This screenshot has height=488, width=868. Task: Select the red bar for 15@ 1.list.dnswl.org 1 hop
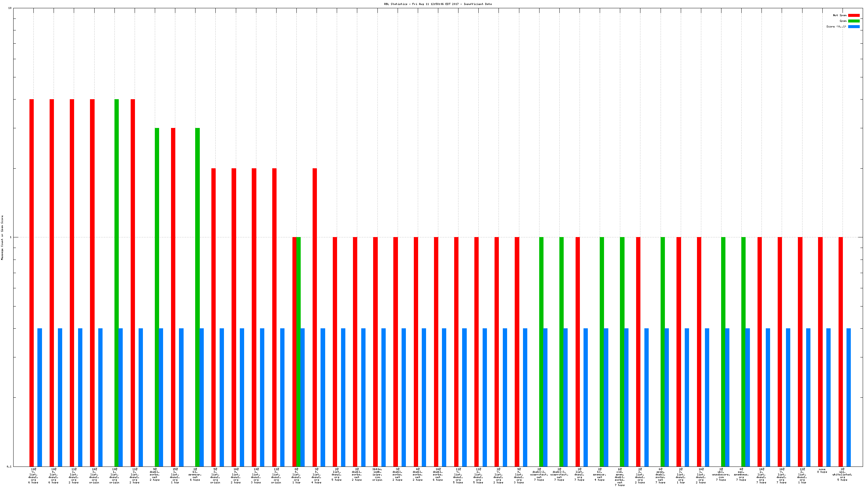(173, 296)
